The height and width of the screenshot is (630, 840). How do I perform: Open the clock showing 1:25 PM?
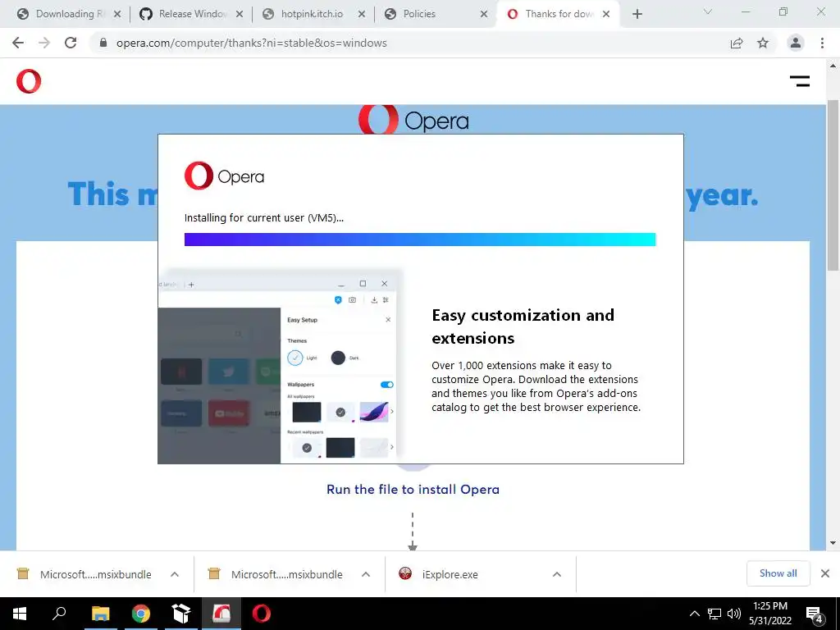coord(770,614)
